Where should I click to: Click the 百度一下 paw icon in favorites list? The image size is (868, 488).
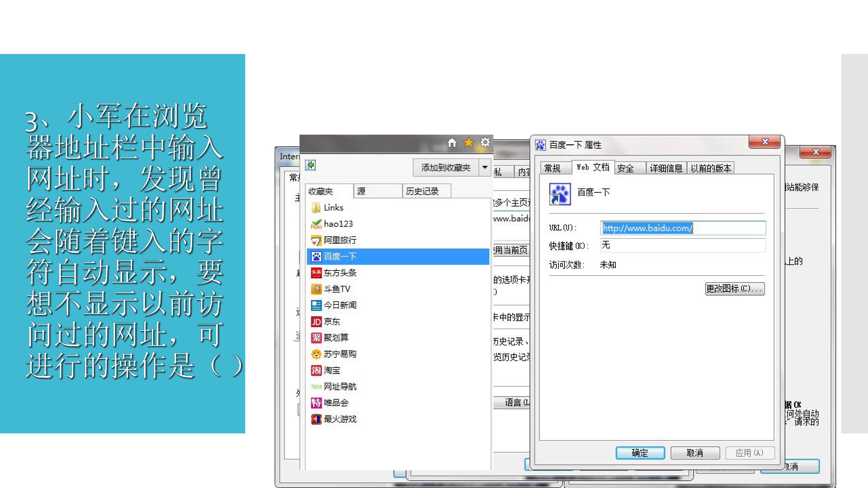coord(316,257)
